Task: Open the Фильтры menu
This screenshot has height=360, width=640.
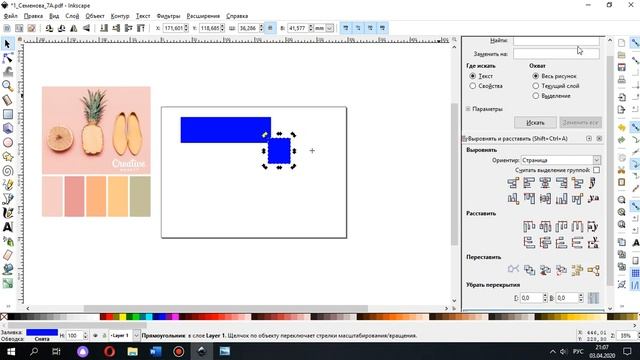Action: [x=168, y=16]
